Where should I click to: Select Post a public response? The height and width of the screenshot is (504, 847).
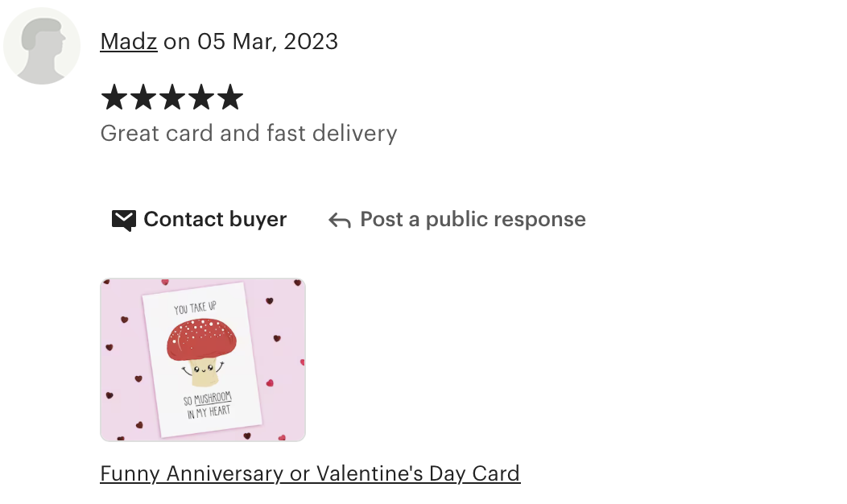tap(457, 219)
